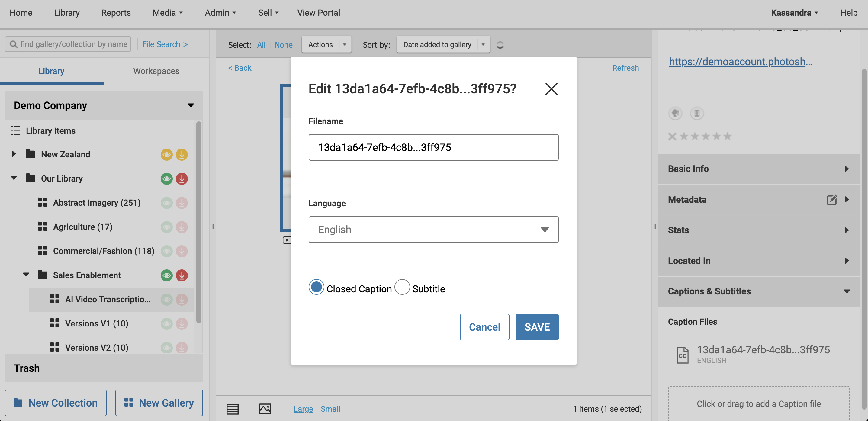Toggle Commercial/Fashion visibility eye
The height and width of the screenshot is (421, 868).
pyautogui.click(x=166, y=251)
